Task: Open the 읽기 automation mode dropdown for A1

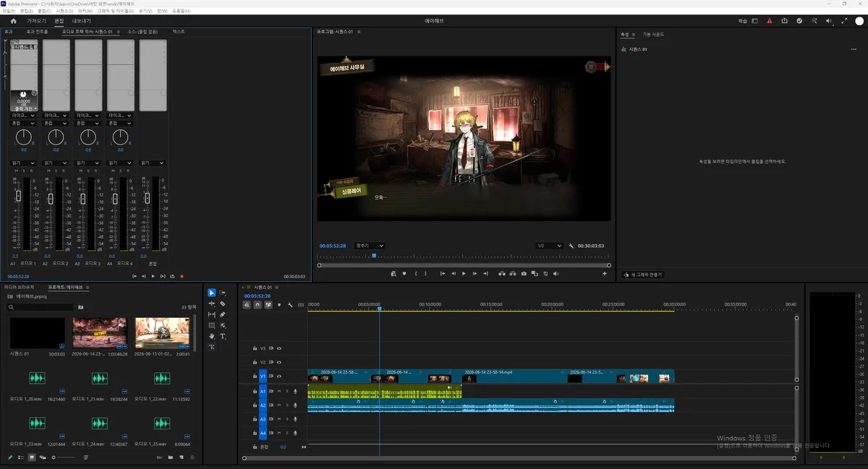Action: pos(23,163)
